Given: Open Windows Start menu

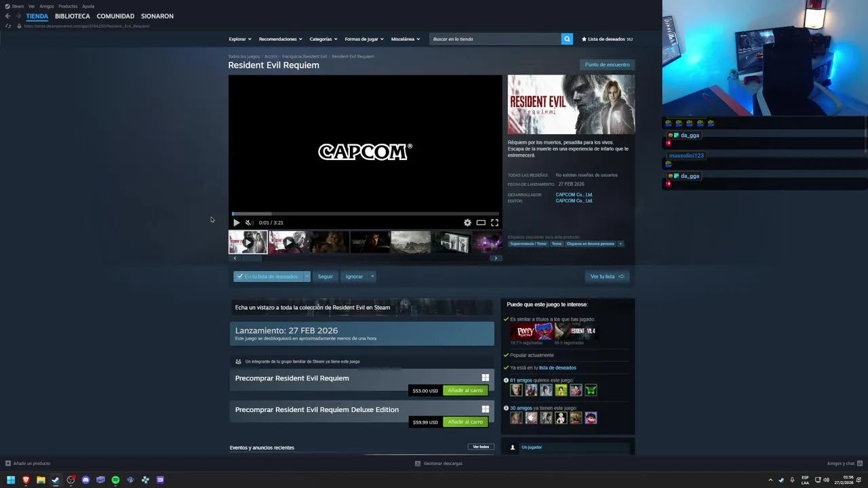Looking at the screenshot, I should tap(11, 480).
